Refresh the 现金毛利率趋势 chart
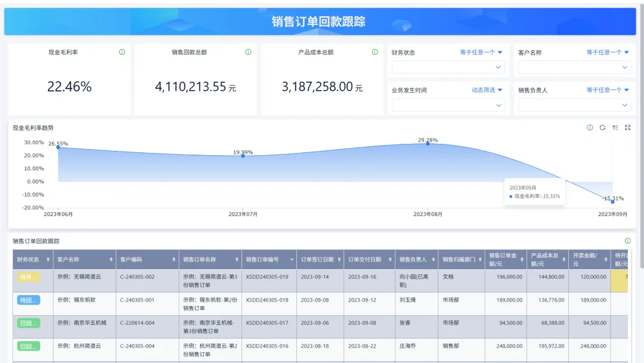Viewport: 644px width, 363px height. 602,128
